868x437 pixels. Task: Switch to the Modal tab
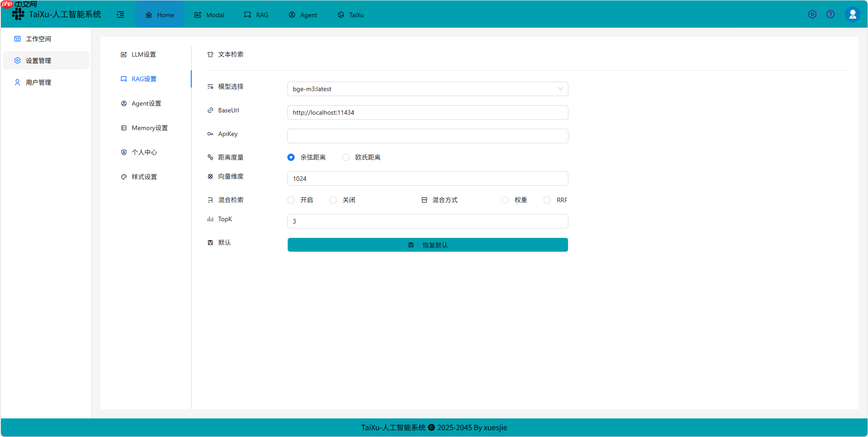(209, 15)
